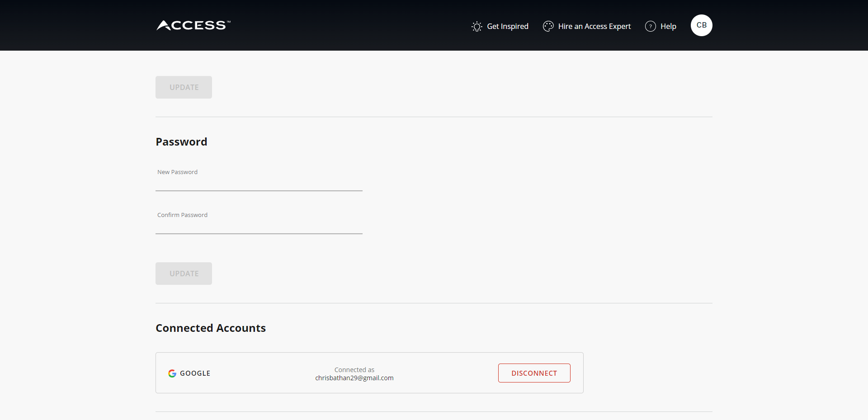Click the connected email chrisbathan29@gmail.com

pyautogui.click(x=354, y=378)
